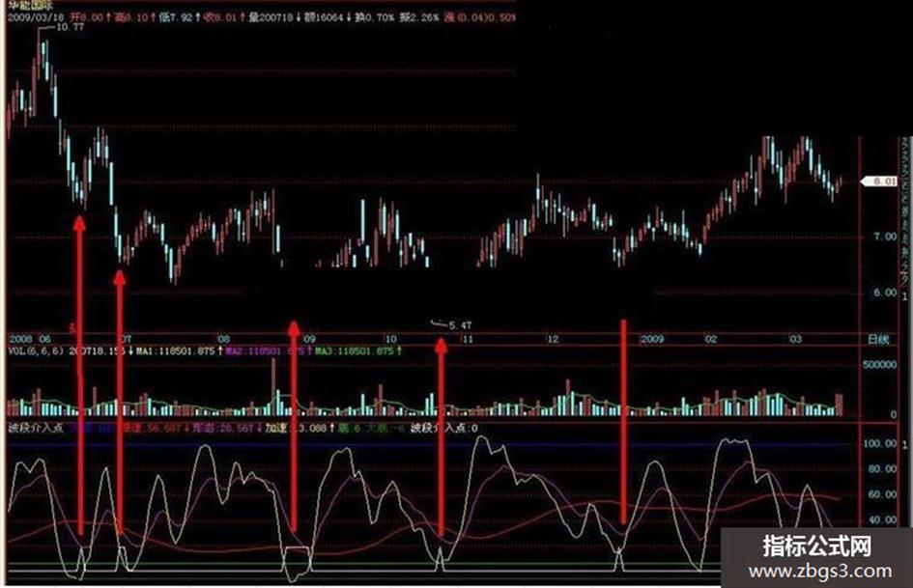Screen dimensions: 913x588
Task: Click the 07 month marker on time axis
Action: click(x=126, y=339)
